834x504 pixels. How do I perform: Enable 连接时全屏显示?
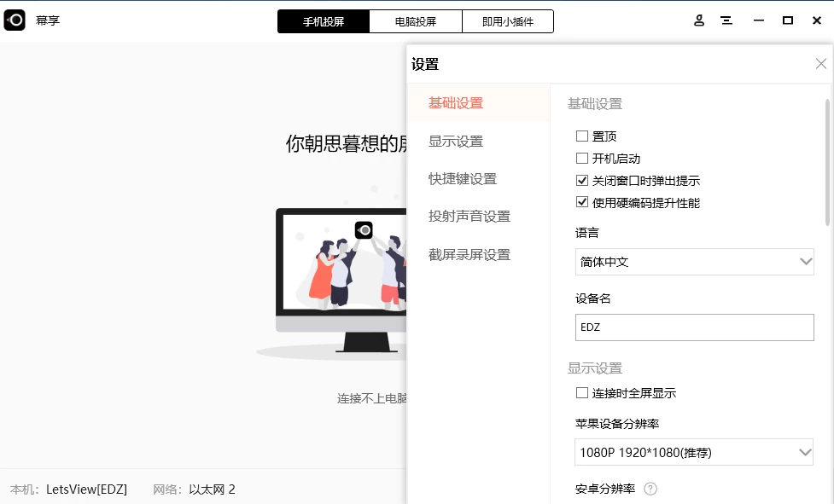pos(581,392)
